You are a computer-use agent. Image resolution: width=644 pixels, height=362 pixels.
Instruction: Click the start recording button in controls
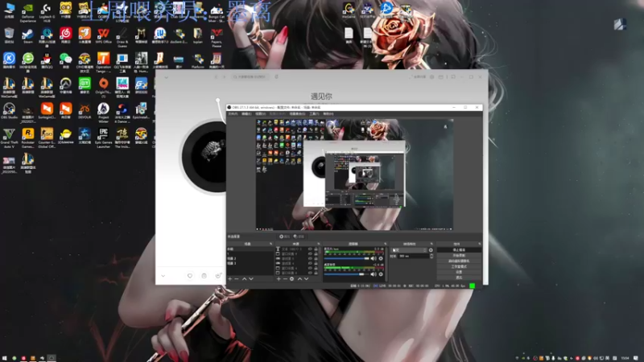tap(459, 255)
